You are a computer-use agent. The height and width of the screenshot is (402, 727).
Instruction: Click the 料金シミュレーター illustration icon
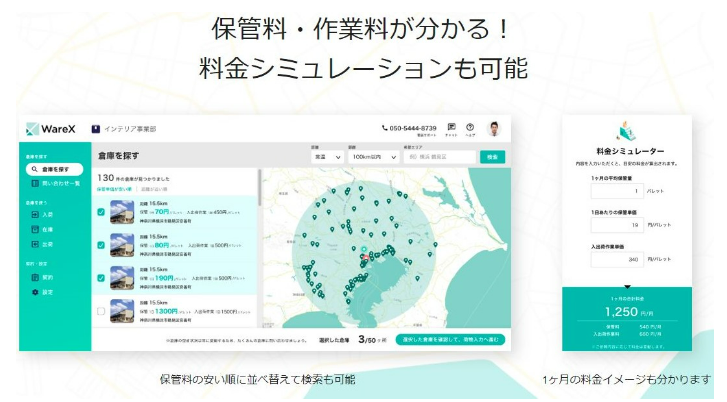[x=627, y=131]
